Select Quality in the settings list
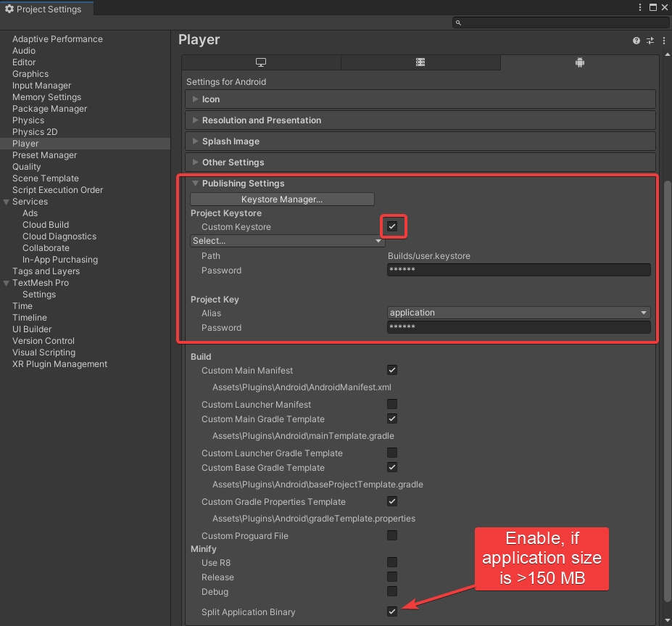Image resolution: width=672 pixels, height=626 pixels. click(x=27, y=167)
